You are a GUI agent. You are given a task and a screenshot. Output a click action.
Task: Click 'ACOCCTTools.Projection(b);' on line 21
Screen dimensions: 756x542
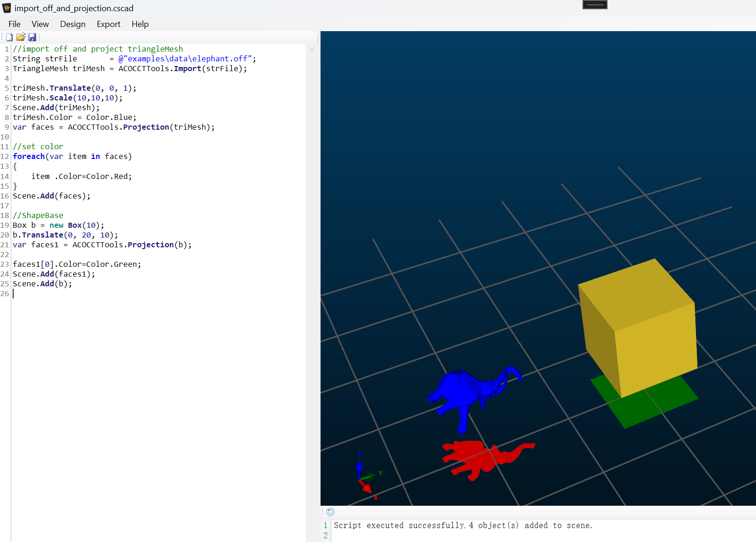click(x=132, y=245)
